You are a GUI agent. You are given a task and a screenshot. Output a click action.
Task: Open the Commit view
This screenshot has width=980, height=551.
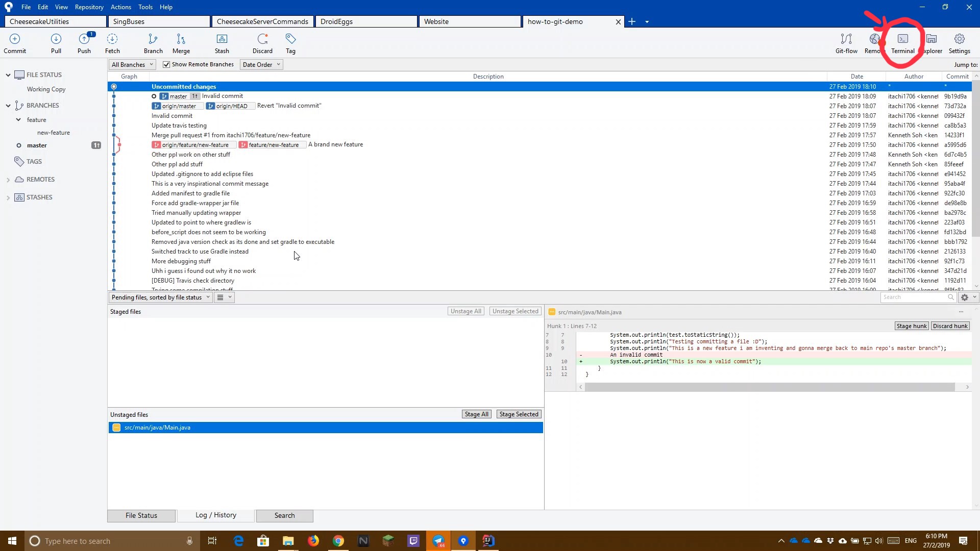coord(15,43)
